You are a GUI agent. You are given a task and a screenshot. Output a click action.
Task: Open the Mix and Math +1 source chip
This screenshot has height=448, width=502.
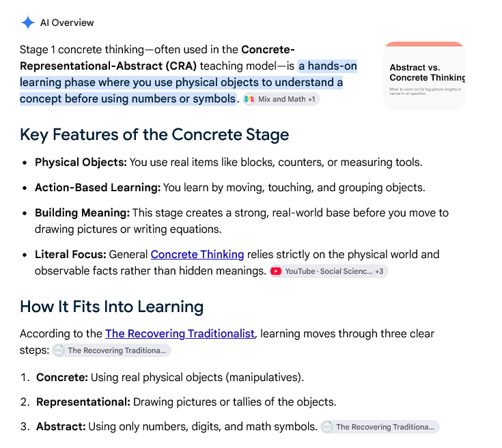pos(281,99)
